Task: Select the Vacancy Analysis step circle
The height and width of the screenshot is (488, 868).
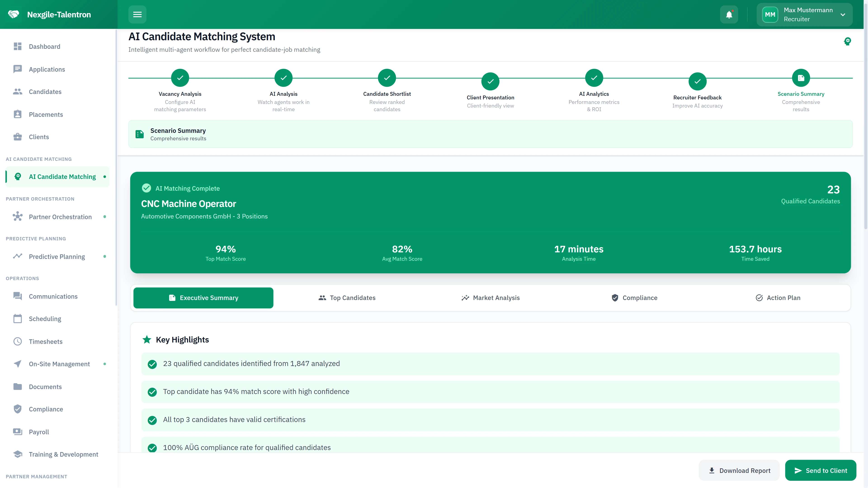Action: (x=180, y=78)
